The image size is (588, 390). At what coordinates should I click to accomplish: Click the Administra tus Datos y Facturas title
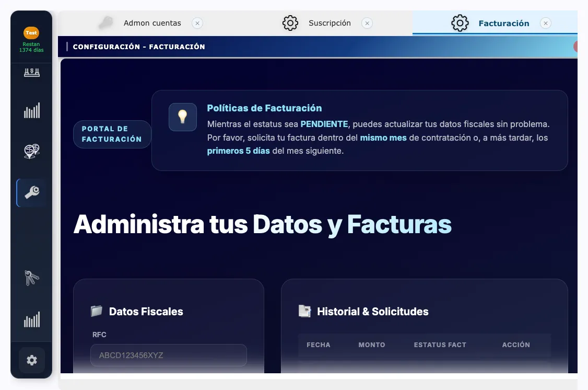263,224
